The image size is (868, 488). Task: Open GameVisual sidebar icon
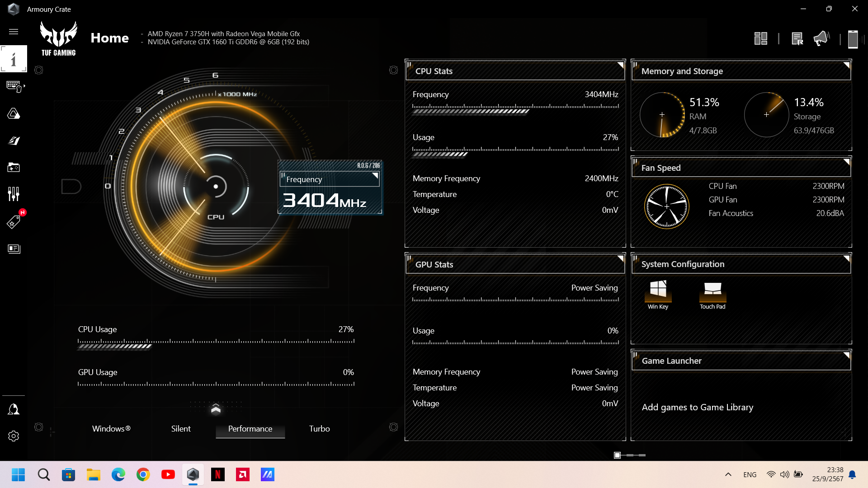[14, 141]
